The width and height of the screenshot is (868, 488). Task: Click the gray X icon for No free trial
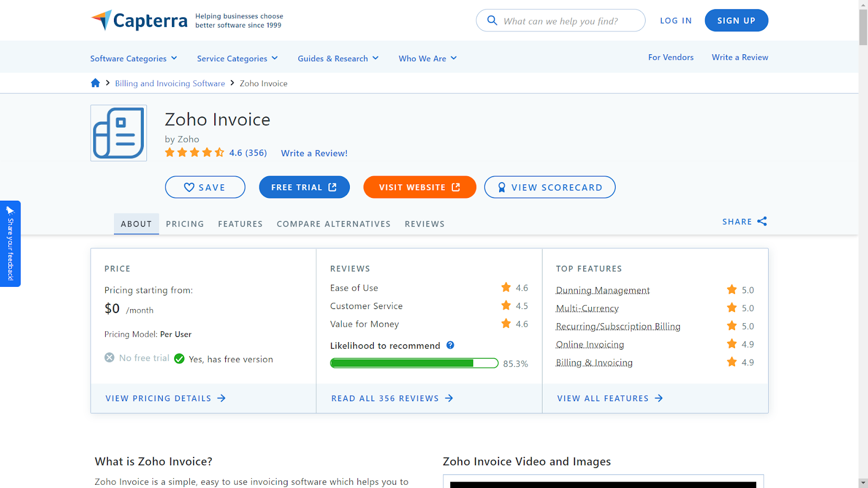click(x=110, y=358)
